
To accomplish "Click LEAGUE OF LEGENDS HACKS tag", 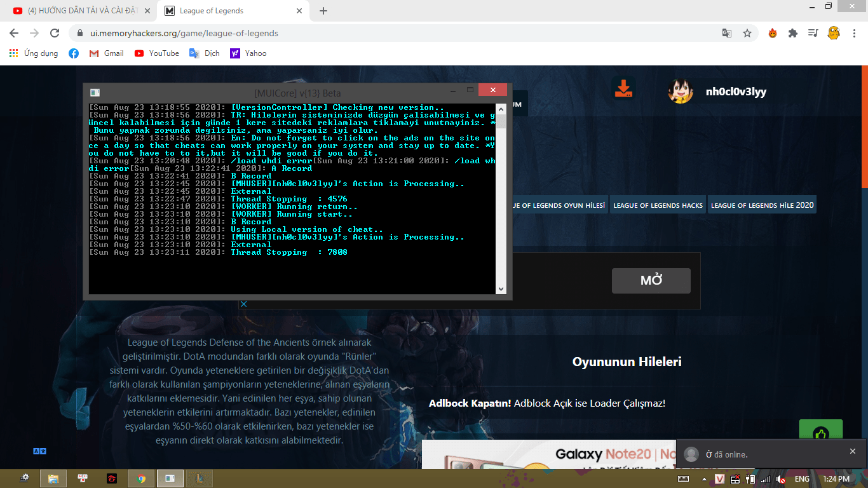I will (658, 205).
